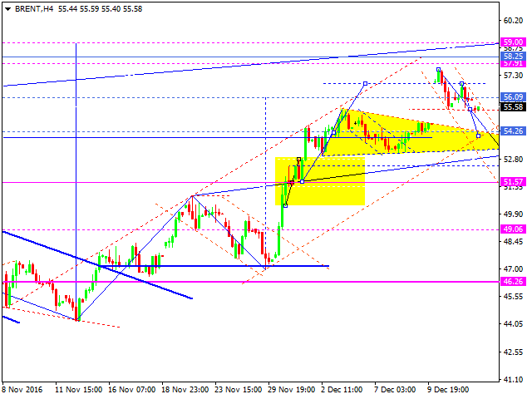
Task: Click the 11 Nov 15:00 time label
Action: pyautogui.click(x=79, y=390)
